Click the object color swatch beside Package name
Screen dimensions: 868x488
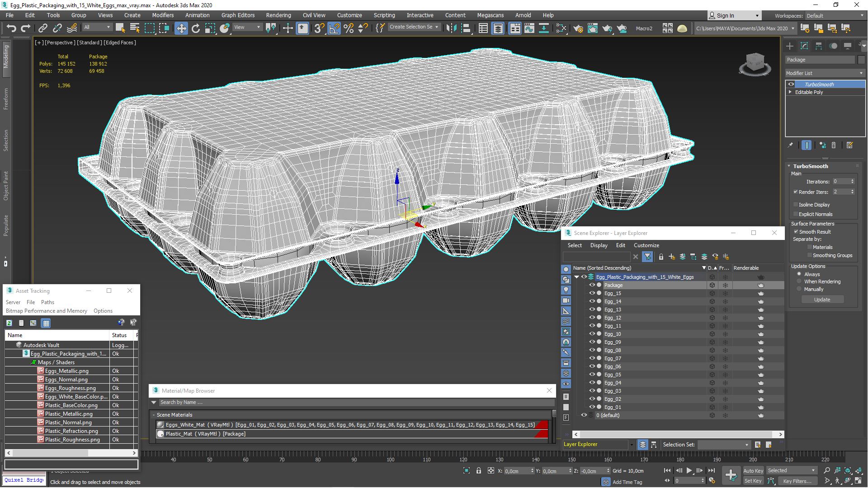coord(861,60)
